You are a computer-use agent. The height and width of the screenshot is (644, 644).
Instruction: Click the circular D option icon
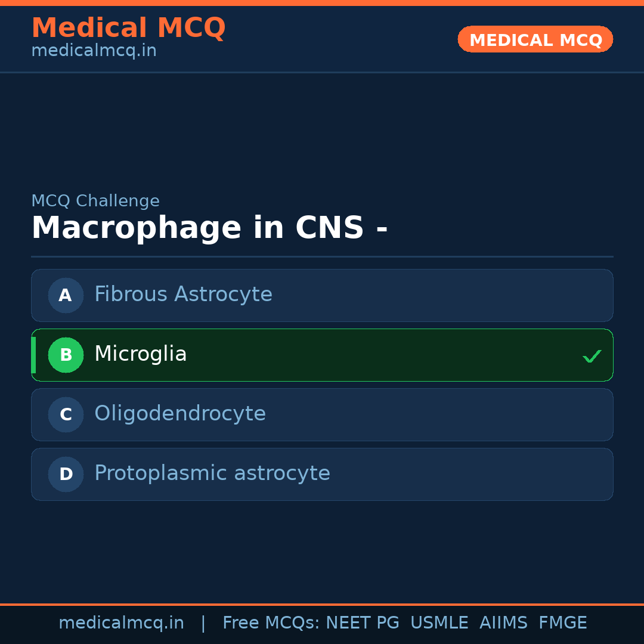[66, 474]
